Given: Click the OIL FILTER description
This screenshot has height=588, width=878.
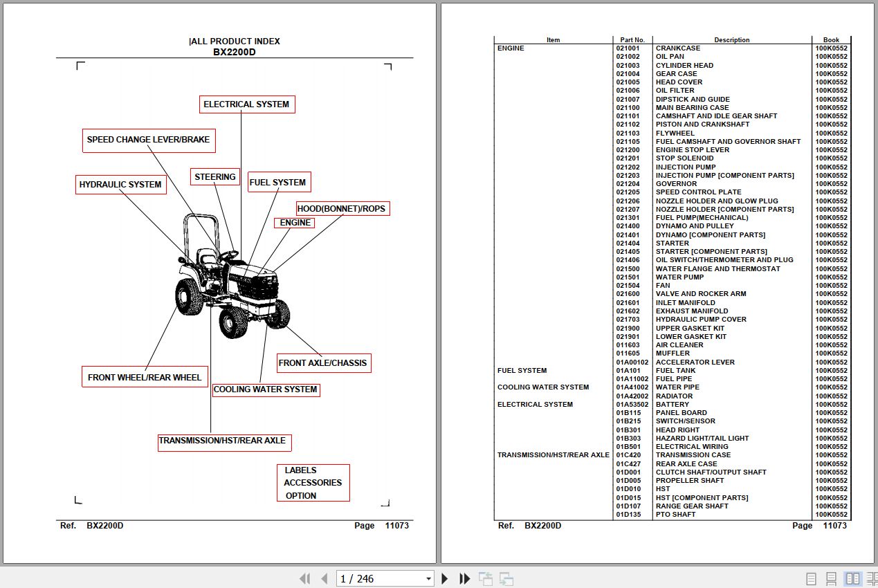Looking at the screenshot, I should tap(675, 91).
